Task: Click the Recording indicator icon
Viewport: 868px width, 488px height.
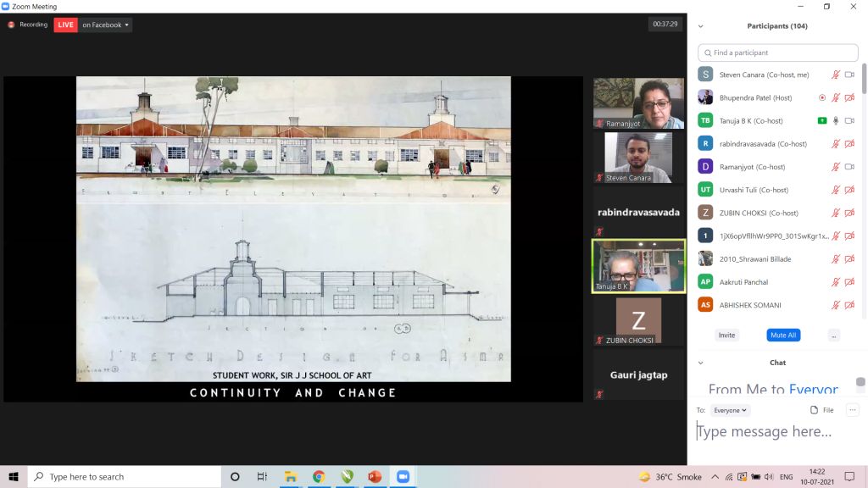Action: (x=10, y=25)
